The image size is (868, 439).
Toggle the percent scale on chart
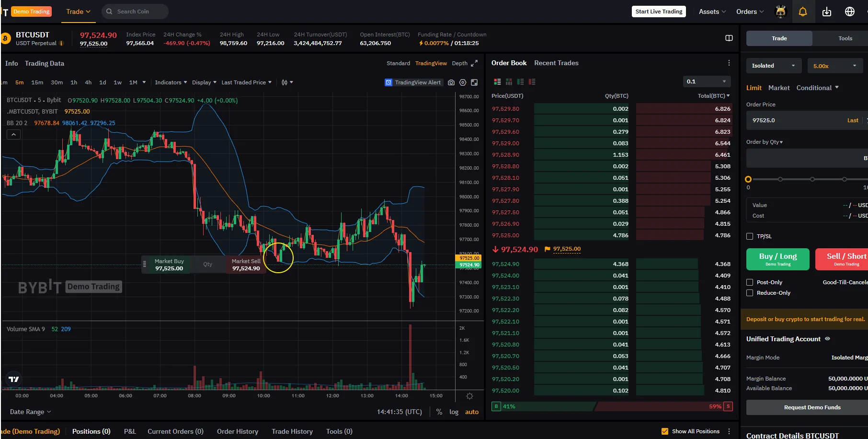tap(439, 412)
